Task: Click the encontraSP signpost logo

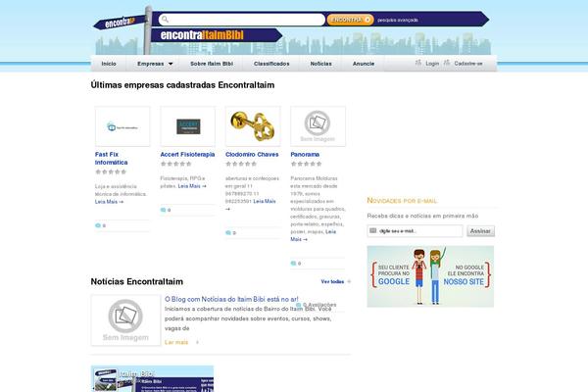Action: point(120,23)
